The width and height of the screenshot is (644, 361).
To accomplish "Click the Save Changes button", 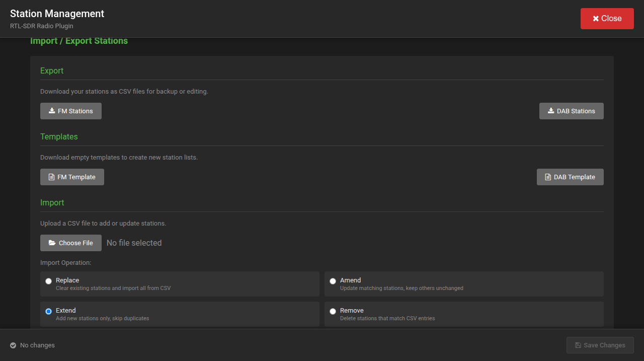I will [x=600, y=345].
